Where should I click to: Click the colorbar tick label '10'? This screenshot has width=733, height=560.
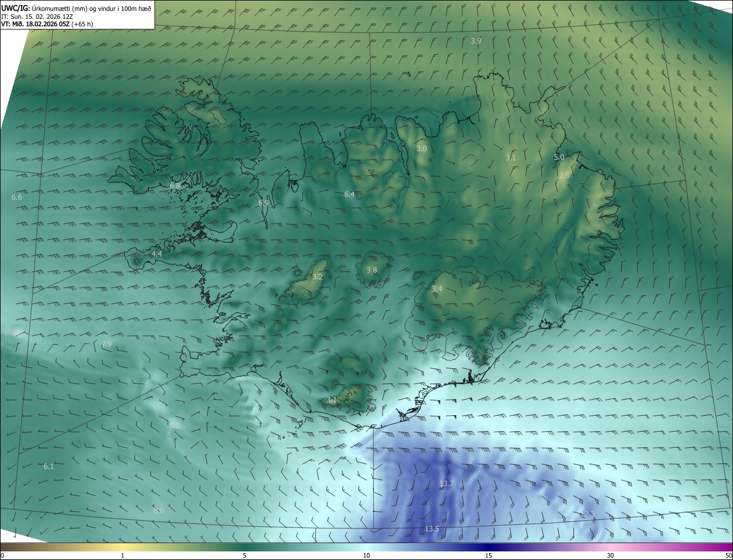pyautogui.click(x=366, y=555)
